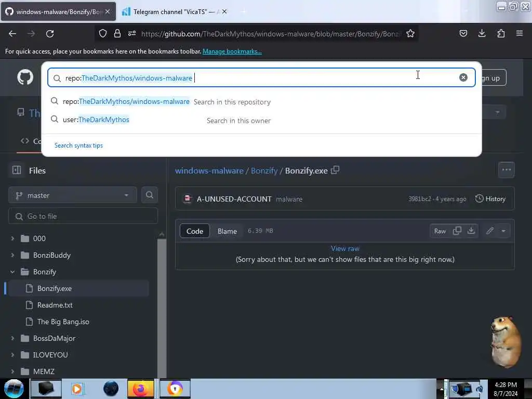532x399 pixels.
Task: Click the file tree search icon button
Action: point(149,195)
